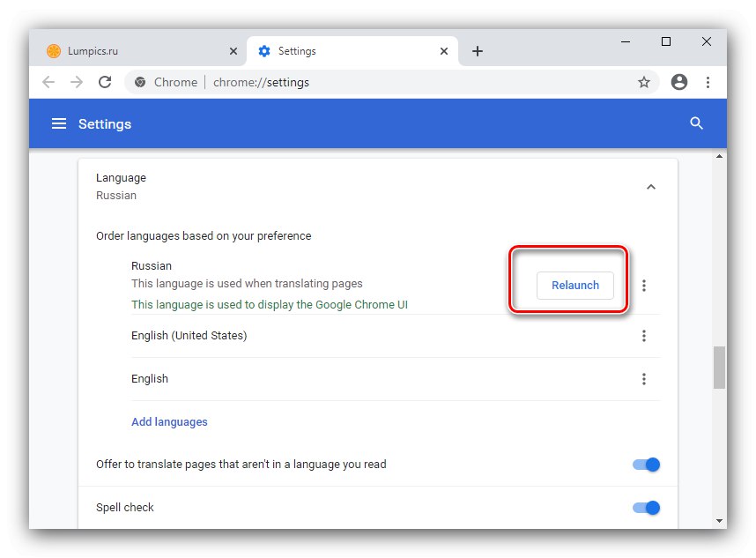Open a new tab with the plus icon
Viewport: 756px width, 558px height.
[478, 51]
